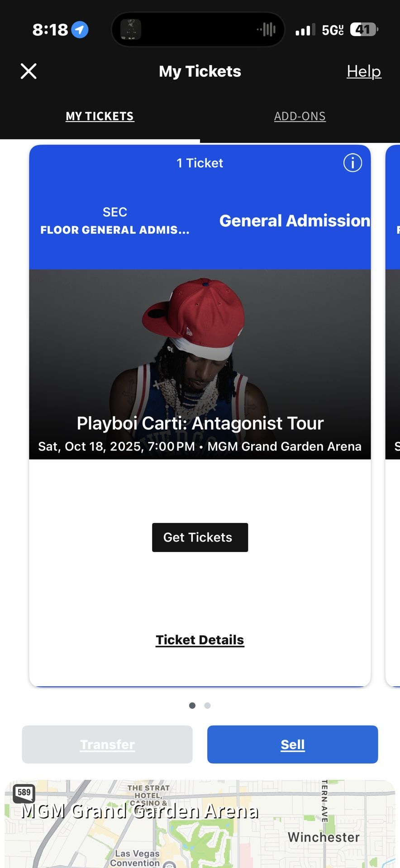400x868 pixels.
Task: Select the MY TICKETS tab
Action: pos(100,116)
